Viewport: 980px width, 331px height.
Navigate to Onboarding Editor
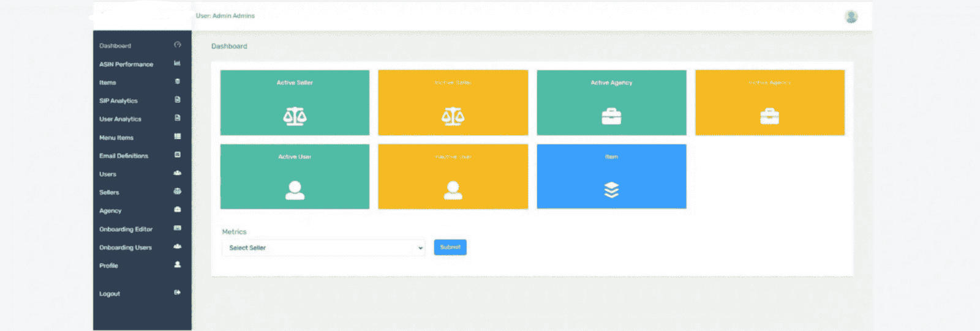tap(126, 229)
